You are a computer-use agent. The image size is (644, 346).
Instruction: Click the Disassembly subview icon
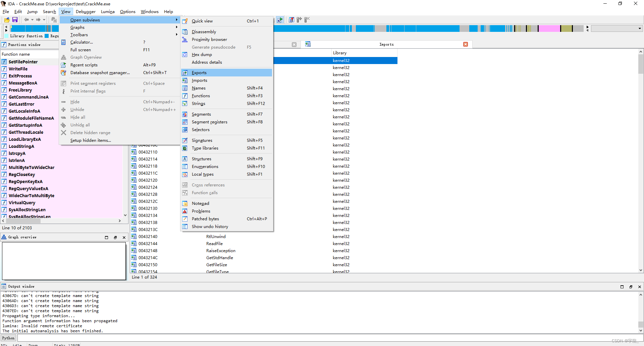[x=185, y=32]
